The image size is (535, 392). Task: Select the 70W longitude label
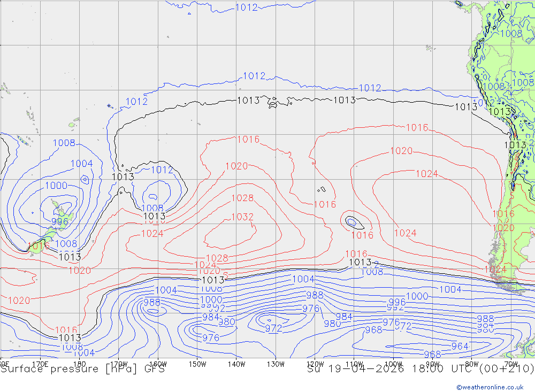(x=511, y=364)
